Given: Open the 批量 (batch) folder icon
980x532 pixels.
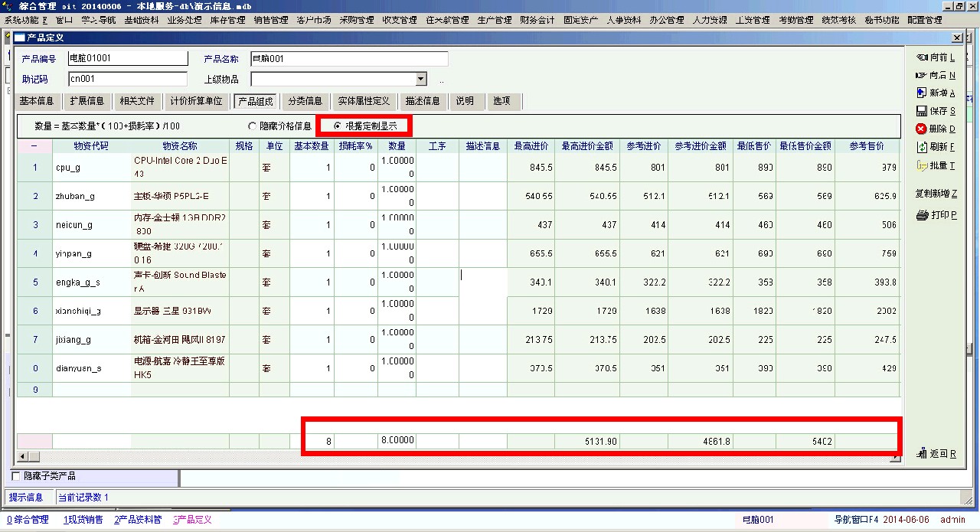Looking at the screenshot, I should pyautogui.click(x=921, y=165).
